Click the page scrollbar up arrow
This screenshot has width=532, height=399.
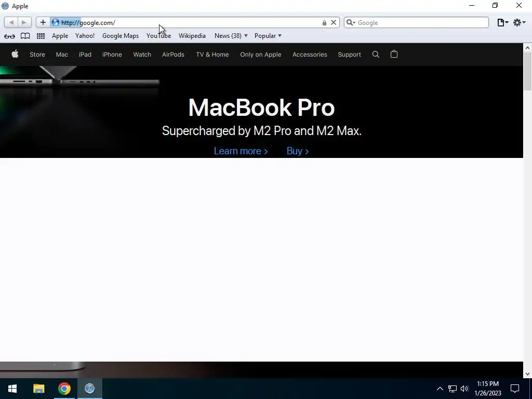[x=527, y=48]
